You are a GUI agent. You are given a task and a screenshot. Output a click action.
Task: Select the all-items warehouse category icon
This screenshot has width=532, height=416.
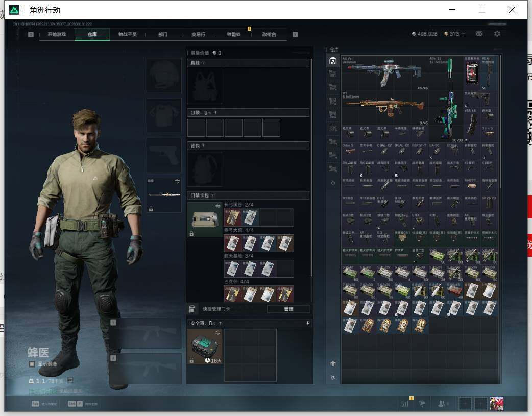[x=333, y=61]
